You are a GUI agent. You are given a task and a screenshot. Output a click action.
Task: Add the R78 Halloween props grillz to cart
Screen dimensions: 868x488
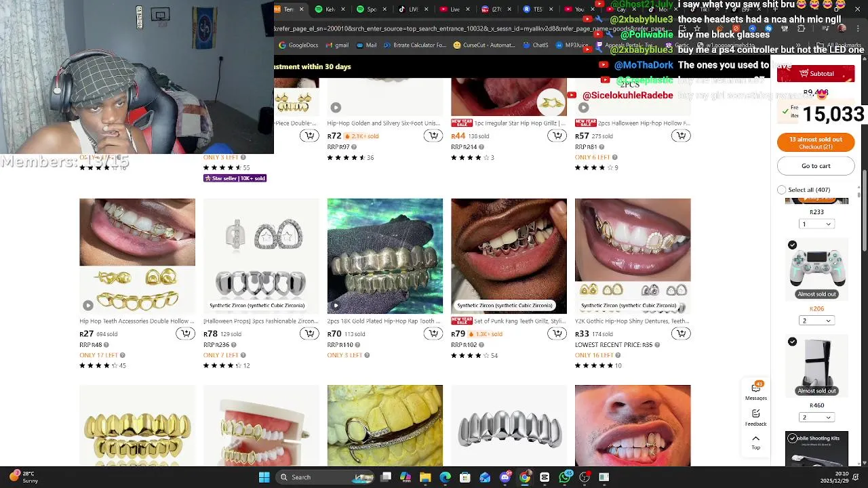(309, 333)
